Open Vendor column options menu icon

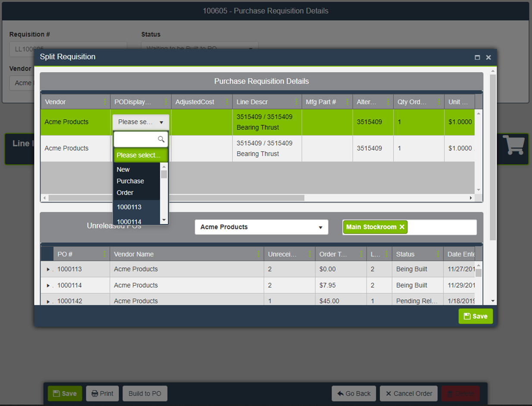[105, 102]
